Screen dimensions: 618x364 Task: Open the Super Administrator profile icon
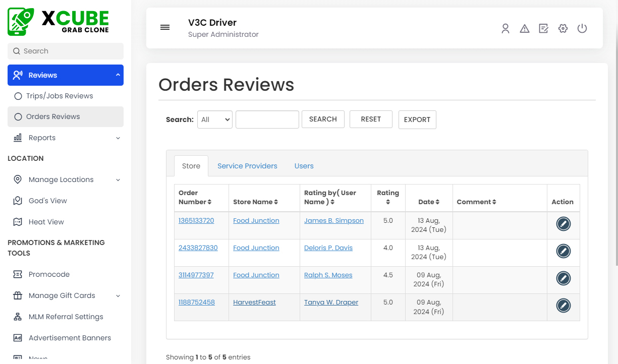click(505, 29)
